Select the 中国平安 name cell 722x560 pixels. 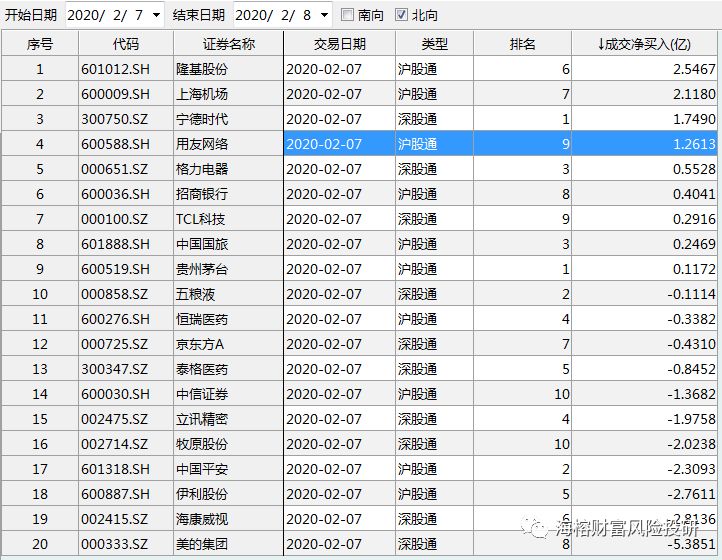click(228, 468)
